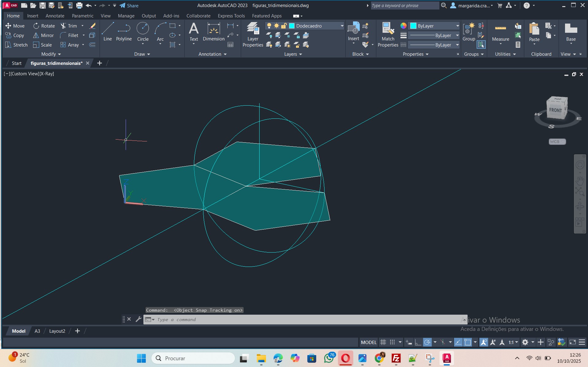Open the Dodecaedro layer dropdown
Screen dimensions: 588x367
342,26
